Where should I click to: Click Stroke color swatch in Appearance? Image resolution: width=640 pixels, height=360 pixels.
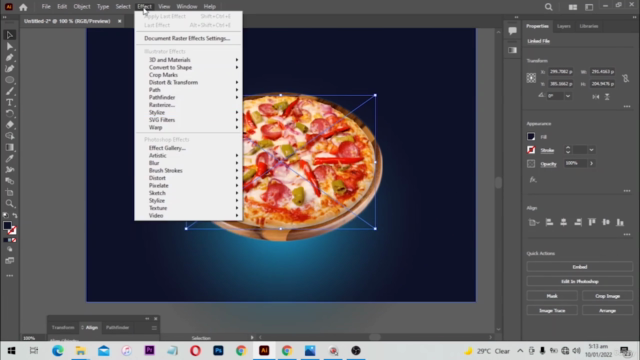click(531, 150)
